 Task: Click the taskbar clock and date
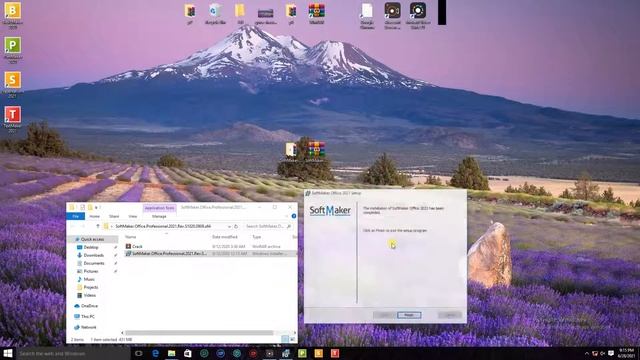[x=627, y=353]
